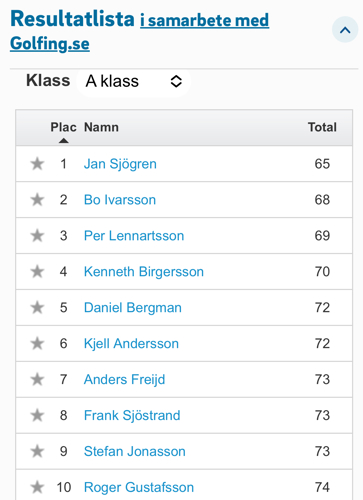Toggle star next to Roger Gustafsson

[37, 487]
